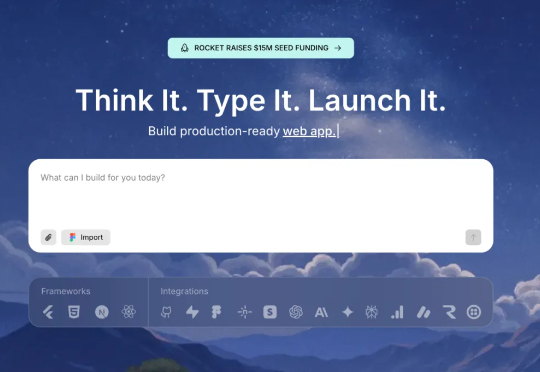Select the Twilio circle integration icon
Screen dimensions: 540x372
tap(474, 312)
